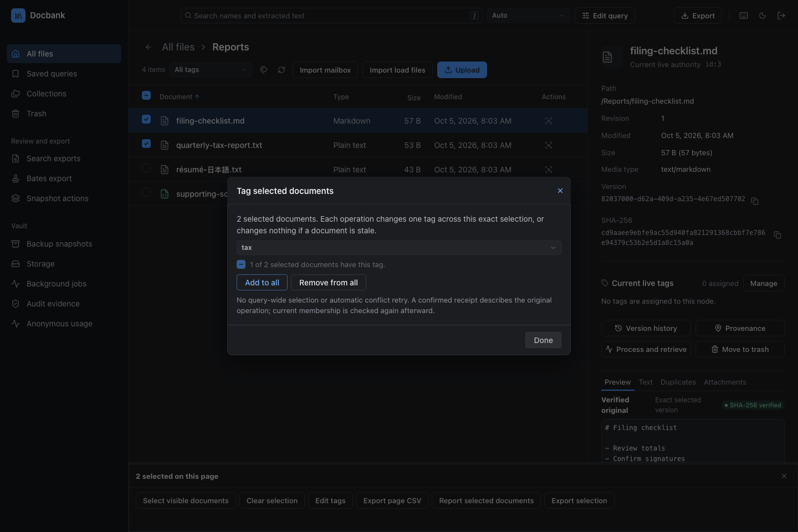Open Storage in Vault section
The image size is (798, 532).
64,264
